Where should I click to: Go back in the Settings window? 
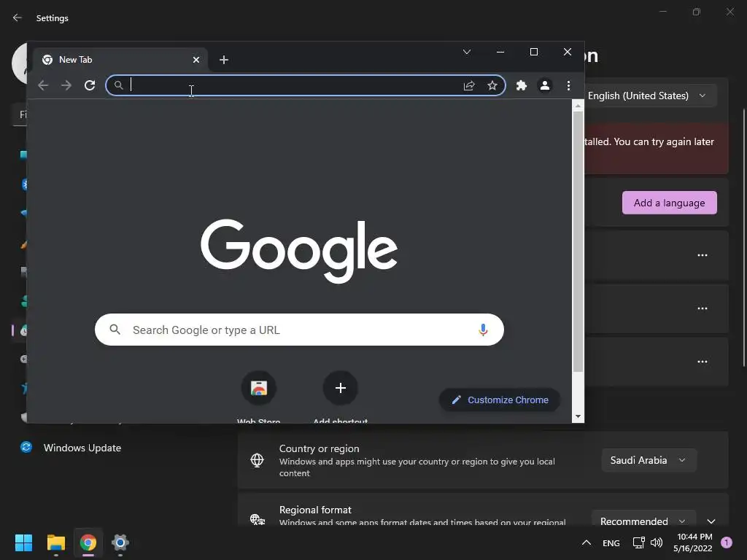18,17
